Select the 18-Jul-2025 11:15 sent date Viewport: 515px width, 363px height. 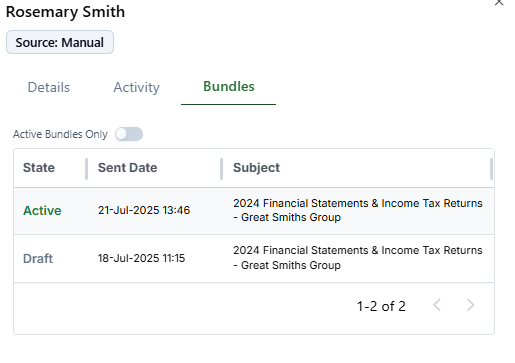click(141, 258)
